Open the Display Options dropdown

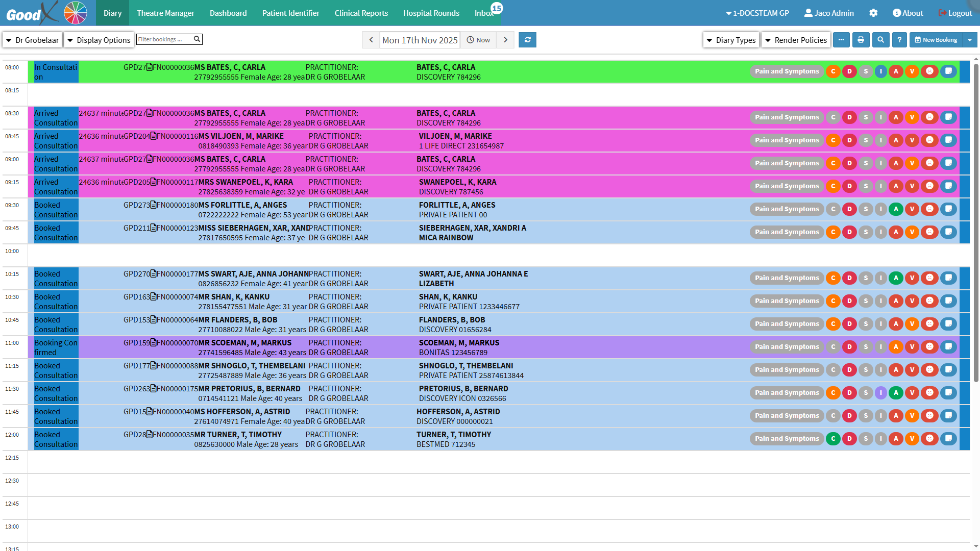click(99, 40)
